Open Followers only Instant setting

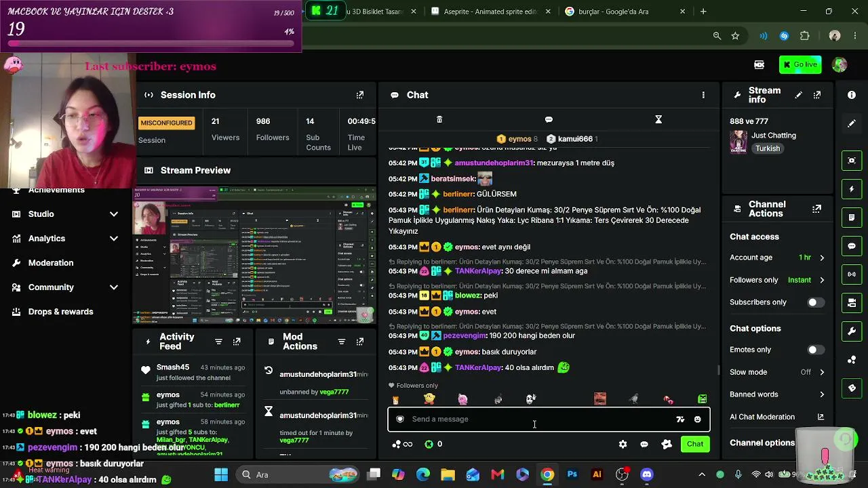point(777,280)
